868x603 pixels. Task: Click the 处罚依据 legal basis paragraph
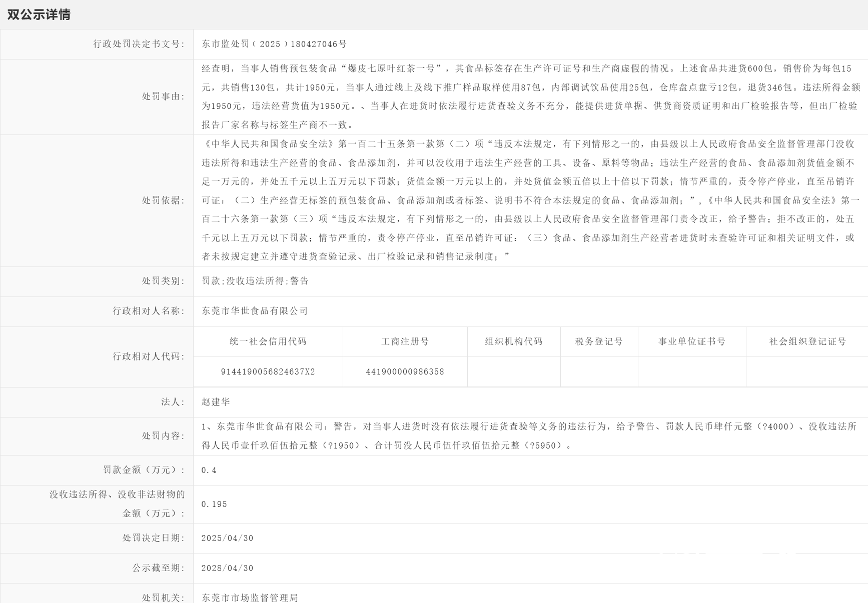pyautogui.click(x=531, y=200)
